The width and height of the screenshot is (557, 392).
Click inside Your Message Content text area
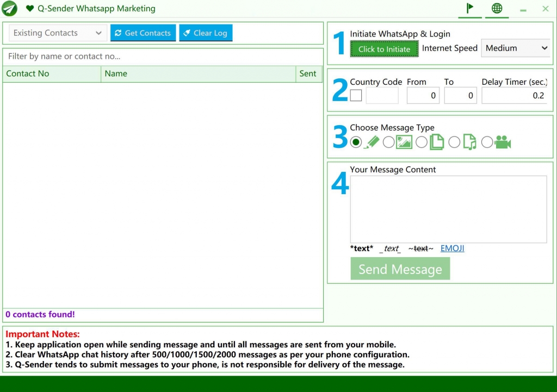448,209
